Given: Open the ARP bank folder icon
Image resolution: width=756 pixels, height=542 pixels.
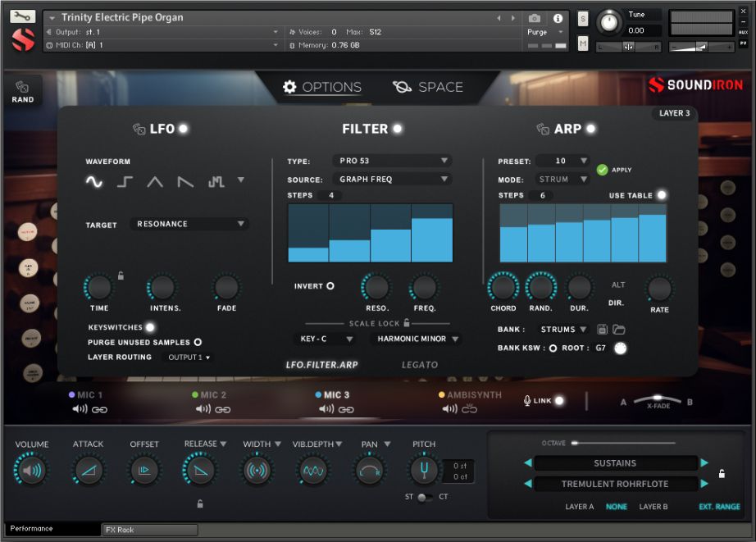Looking at the screenshot, I should tap(619, 330).
